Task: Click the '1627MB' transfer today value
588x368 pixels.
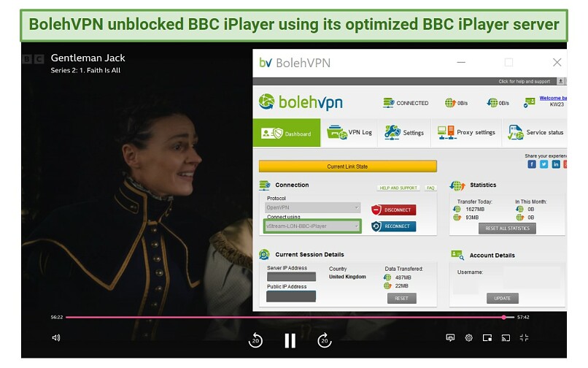Action: tap(475, 209)
